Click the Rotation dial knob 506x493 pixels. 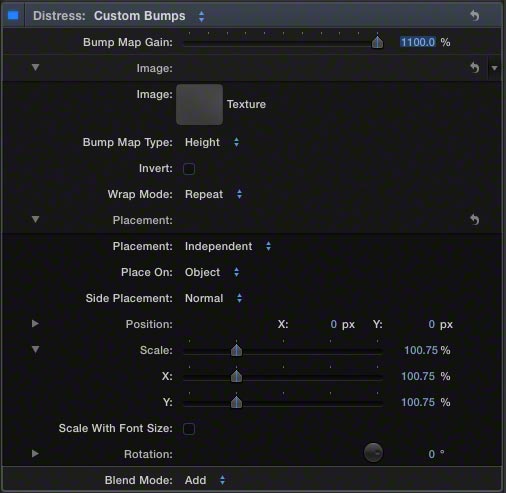tap(373, 453)
